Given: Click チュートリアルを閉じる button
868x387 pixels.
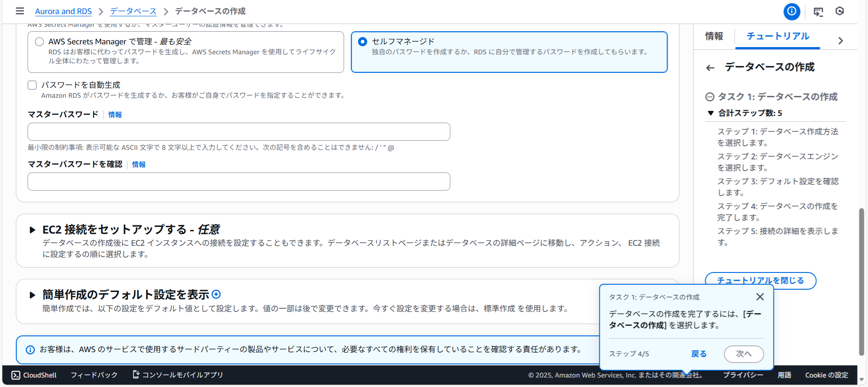Looking at the screenshot, I should [x=760, y=280].
